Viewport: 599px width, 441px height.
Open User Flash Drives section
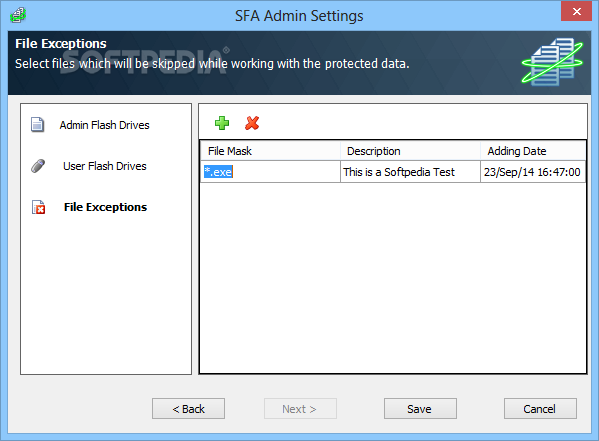tap(105, 166)
